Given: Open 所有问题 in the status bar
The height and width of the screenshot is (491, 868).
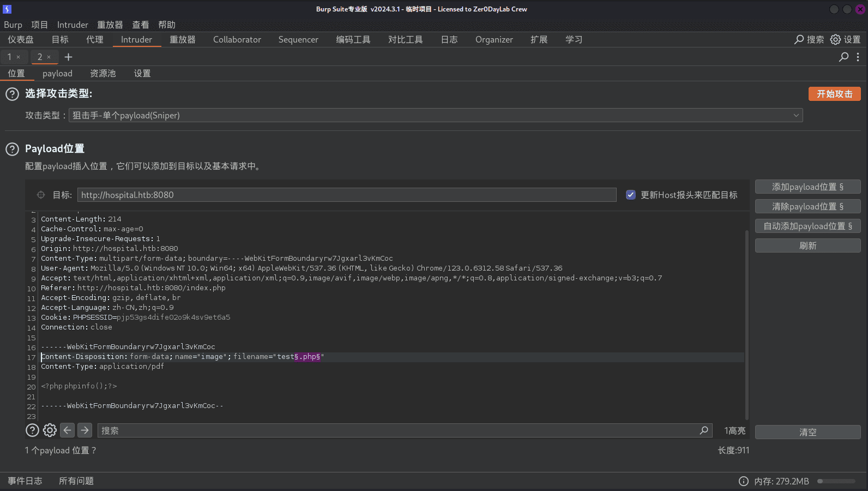Looking at the screenshot, I should tap(76, 481).
